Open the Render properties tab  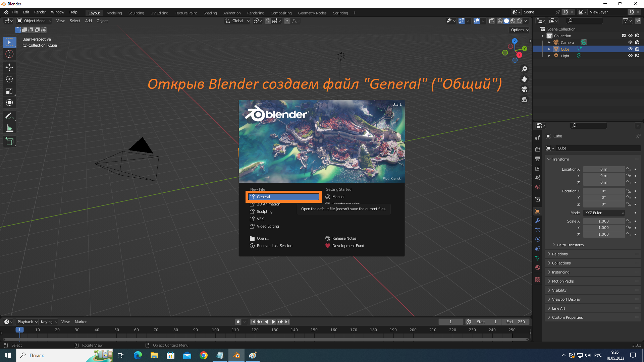pyautogui.click(x=538, y=149)
